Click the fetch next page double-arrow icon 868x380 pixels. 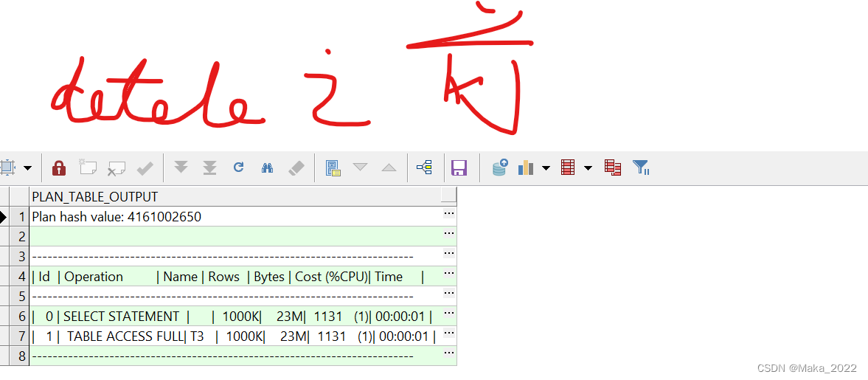181,167
